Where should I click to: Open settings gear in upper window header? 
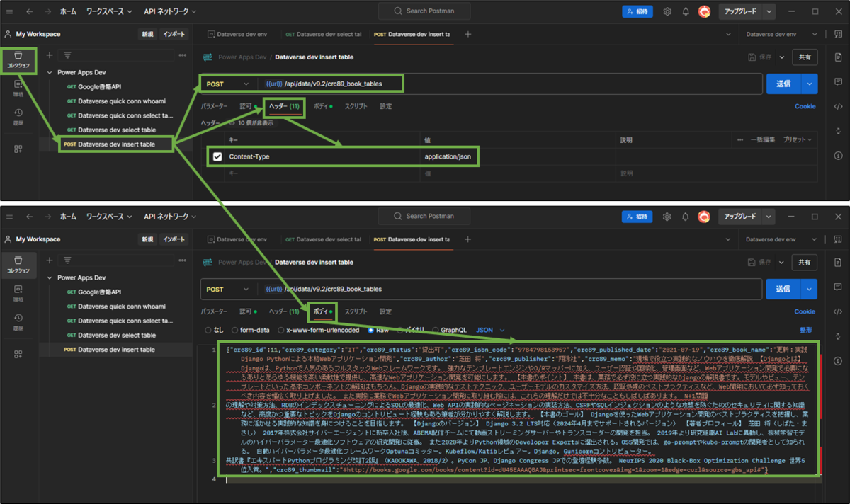coord(667,11)
